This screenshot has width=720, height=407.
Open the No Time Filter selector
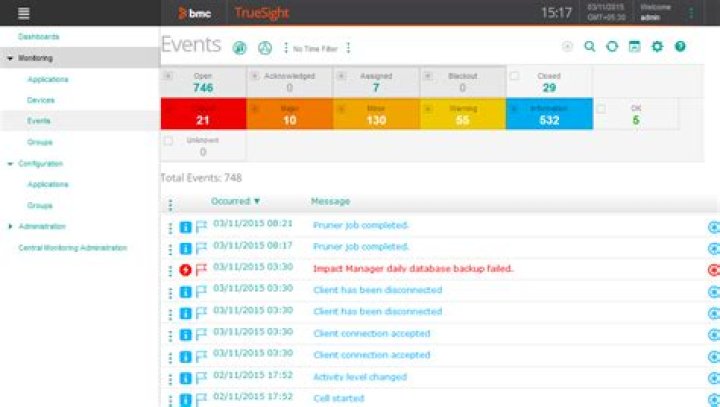coord(315,49)
